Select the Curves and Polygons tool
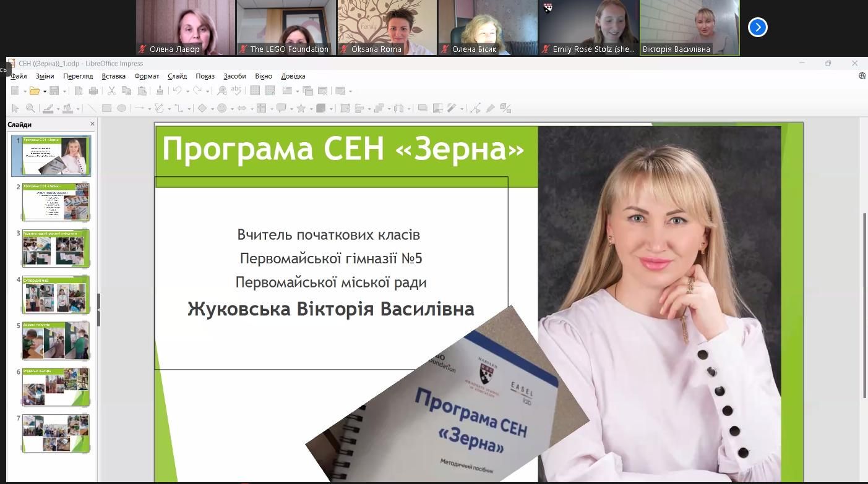Viewport: 868px width, 484px height. [x=160, y=108]
